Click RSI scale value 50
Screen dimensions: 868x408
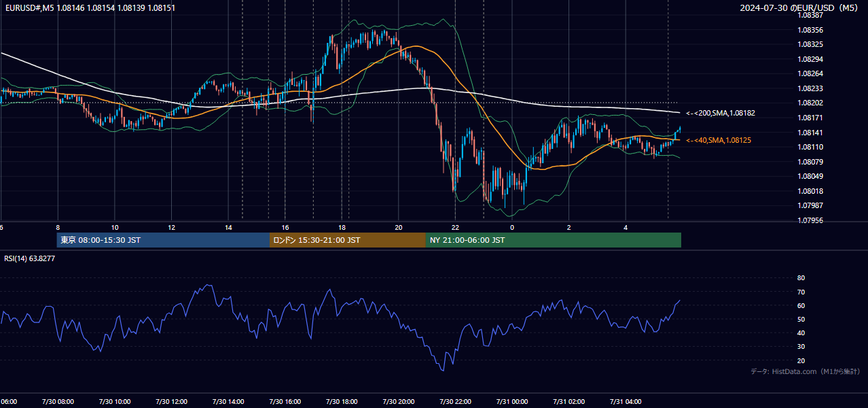[801, 319]
